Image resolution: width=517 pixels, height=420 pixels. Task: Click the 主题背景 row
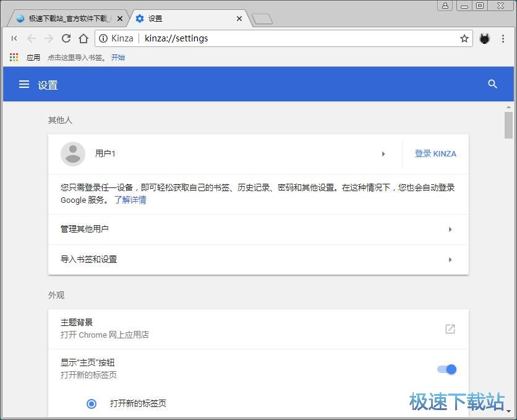pos(258,329)
